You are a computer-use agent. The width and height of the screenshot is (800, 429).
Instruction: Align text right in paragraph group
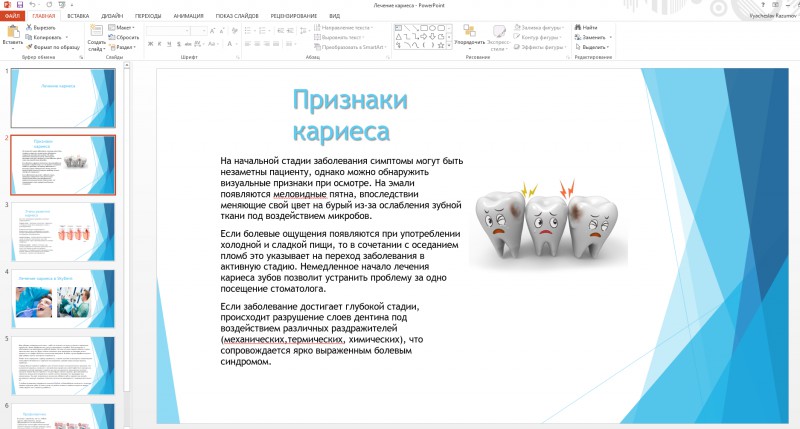click(x=267, y=44)
